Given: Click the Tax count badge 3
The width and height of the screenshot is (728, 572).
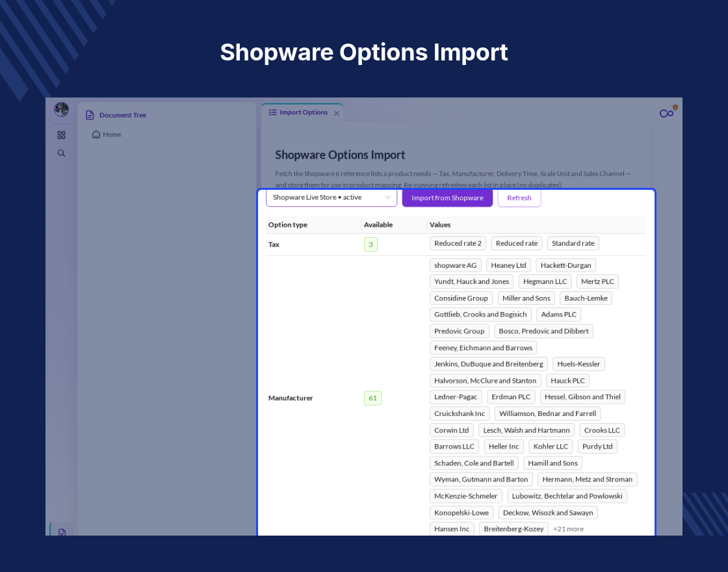Looking at the screenshot, I should pyautogui.click(x=370, y=244).
